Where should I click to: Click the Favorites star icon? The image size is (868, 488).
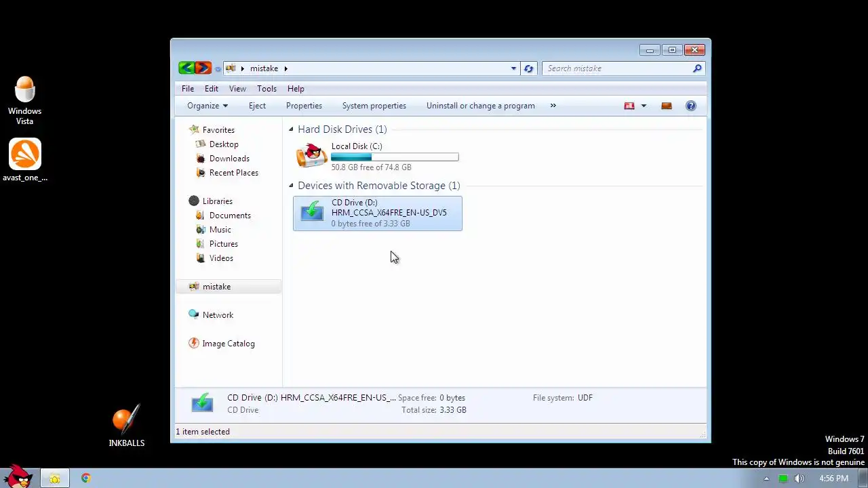[x=194, y=129]
